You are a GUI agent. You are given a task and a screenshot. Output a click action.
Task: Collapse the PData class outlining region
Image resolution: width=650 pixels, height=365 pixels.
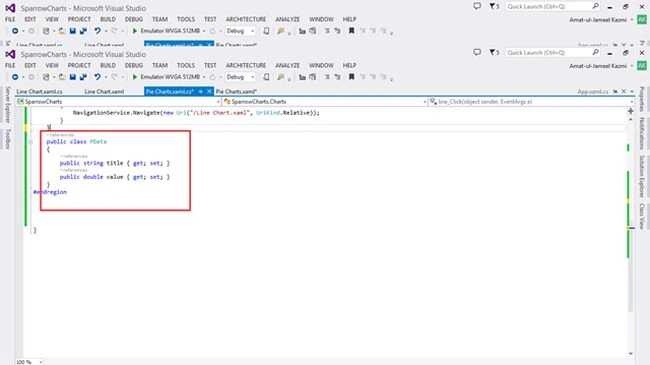click(30, 142)
